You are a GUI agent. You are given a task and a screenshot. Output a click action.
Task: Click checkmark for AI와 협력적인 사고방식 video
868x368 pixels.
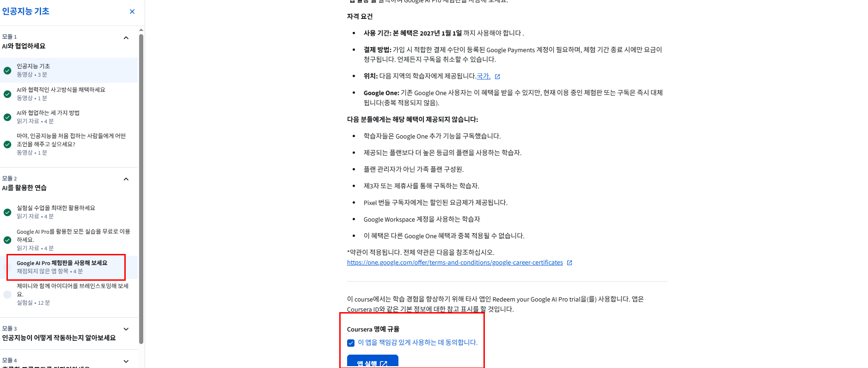7,94
